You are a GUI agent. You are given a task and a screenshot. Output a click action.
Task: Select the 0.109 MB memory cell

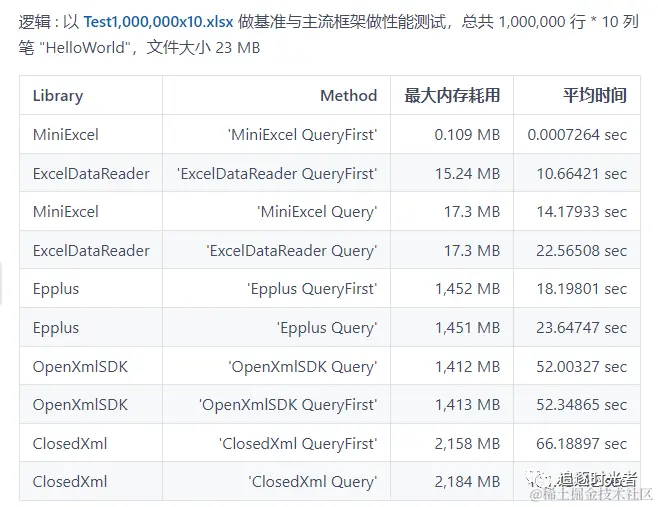[x=452, y=134]
